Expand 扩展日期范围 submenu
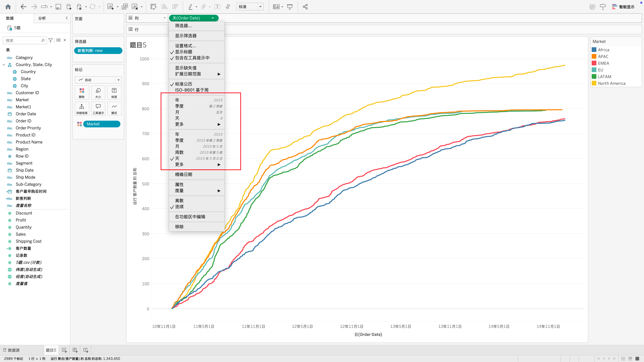This screenshot has width=644, height=362. tap(197, 74)
